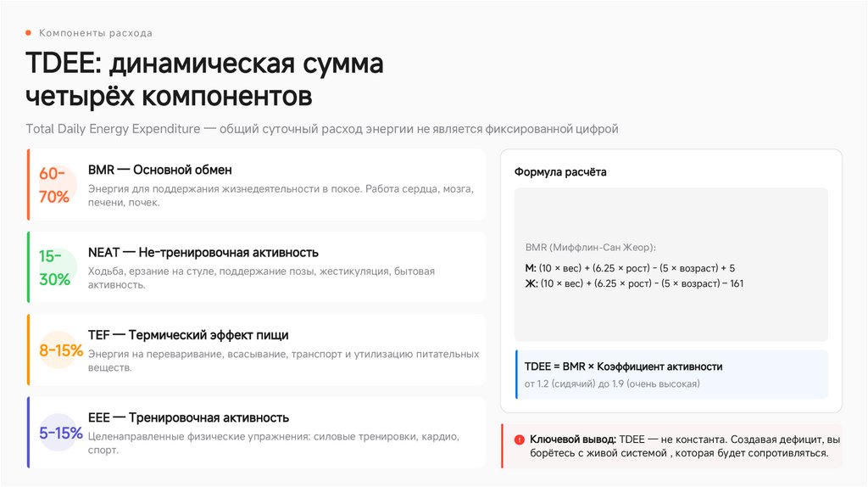
Task: Click the female formula line starting Ж:
Action: tap(634, 283)
